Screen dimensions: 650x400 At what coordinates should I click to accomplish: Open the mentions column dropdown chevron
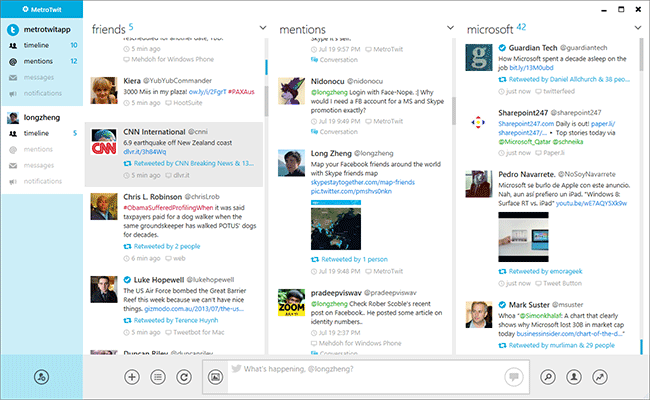tap(448, 28)
